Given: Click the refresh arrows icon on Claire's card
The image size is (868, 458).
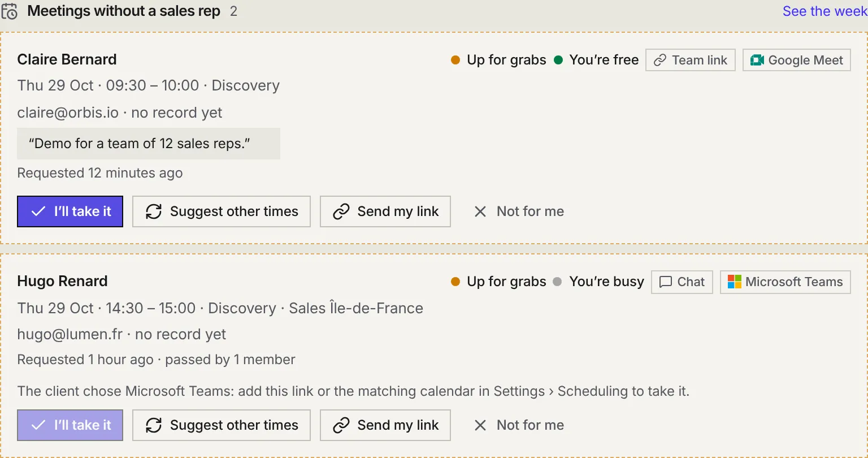Looking at the screenshot, I should pyautogui.click(x=154, y=211).
